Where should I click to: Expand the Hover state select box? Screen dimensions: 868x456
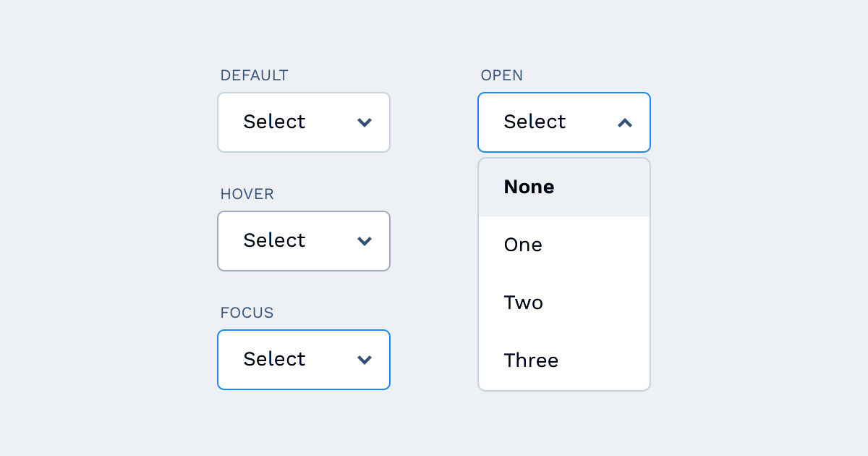click(x=304, y=241)
